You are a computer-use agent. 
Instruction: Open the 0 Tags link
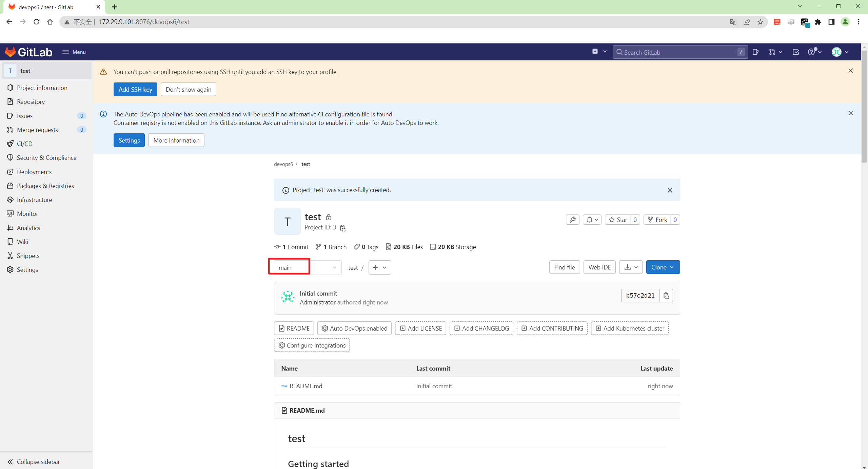(366, 247)
